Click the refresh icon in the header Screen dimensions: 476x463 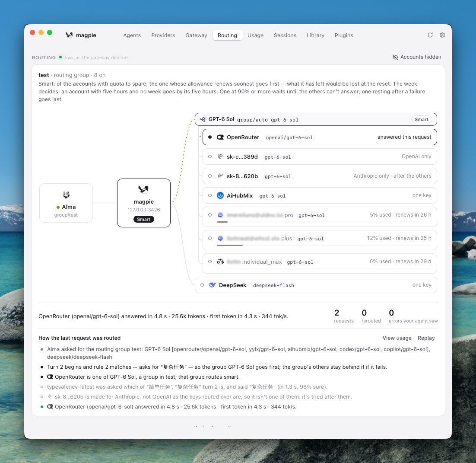430,35
